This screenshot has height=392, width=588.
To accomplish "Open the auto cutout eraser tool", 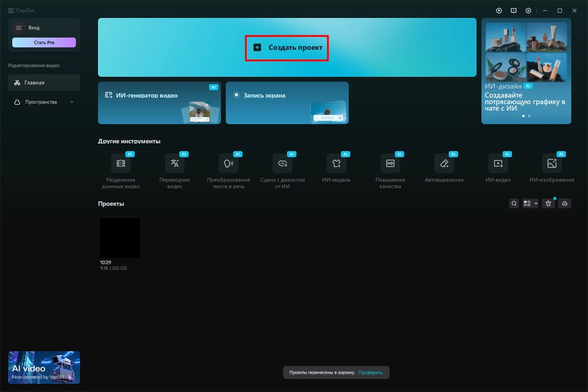I will click(444, 164).
